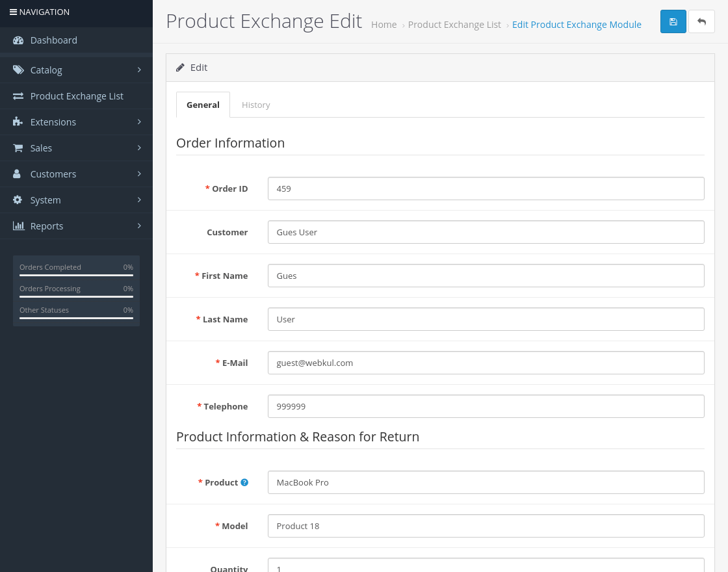Viewport: 728px width, 572px height.
Task: Click the Customers person icon
Action: pos(17,174)
